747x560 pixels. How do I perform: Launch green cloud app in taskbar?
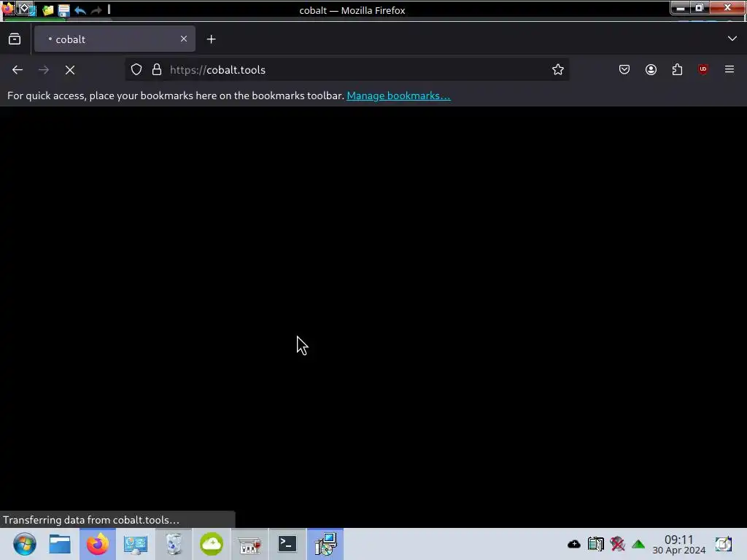(212, 544)
